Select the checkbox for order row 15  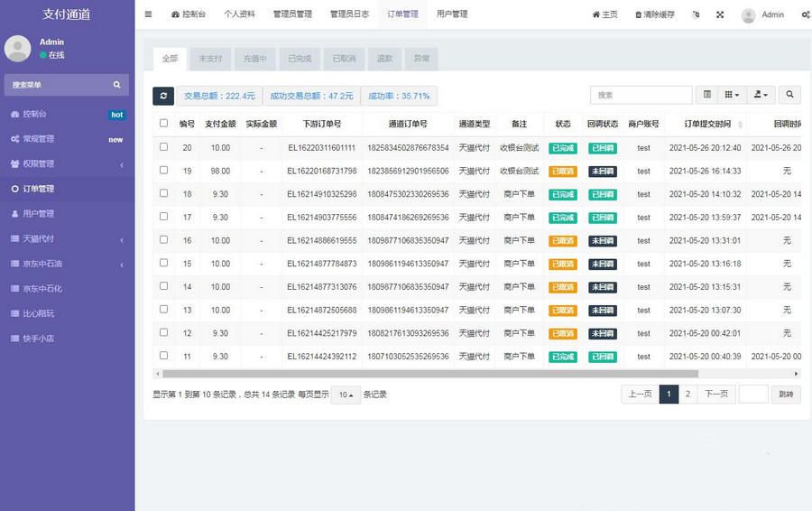coord(163,263)
